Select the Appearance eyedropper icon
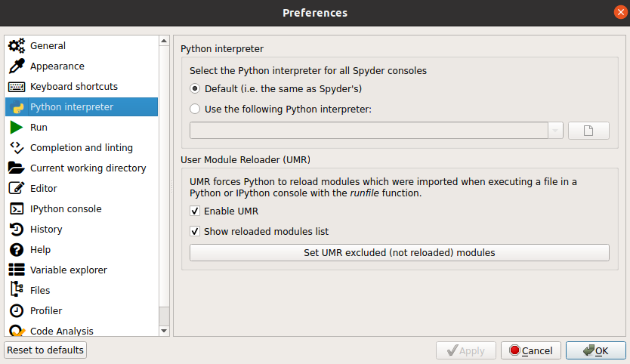Image resolution: width=630 pixels, height=364 pixels. click(17, 66)
